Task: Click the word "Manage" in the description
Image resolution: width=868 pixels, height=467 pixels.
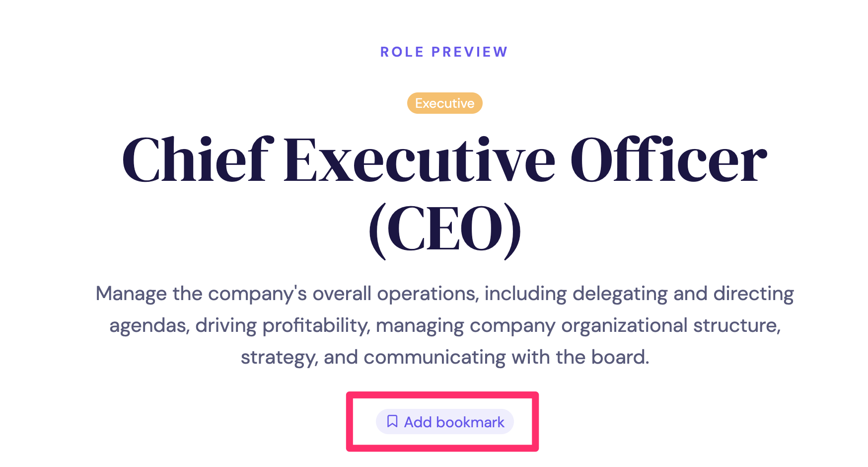Action: pyautogui.click(x=131, y=294)
